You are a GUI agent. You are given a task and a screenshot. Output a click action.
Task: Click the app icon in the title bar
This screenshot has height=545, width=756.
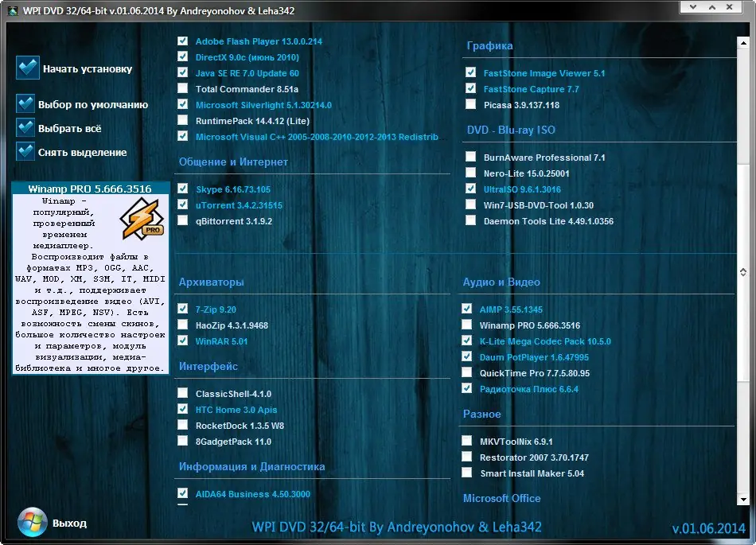pyautogui.click(x=13, y=10)
